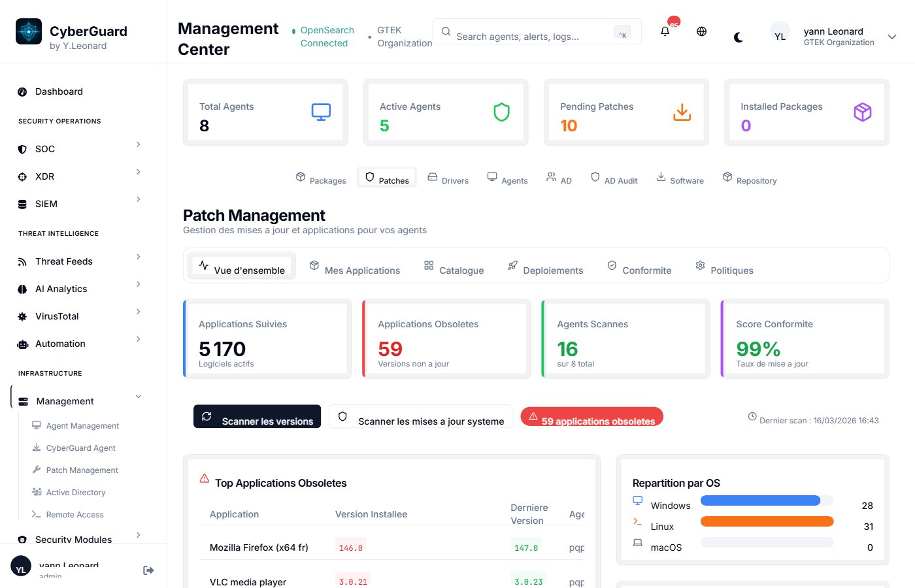Viewport: 915px width, 588px height.
Task: Switch to Mes Applications
Action: tap(355, 270)
